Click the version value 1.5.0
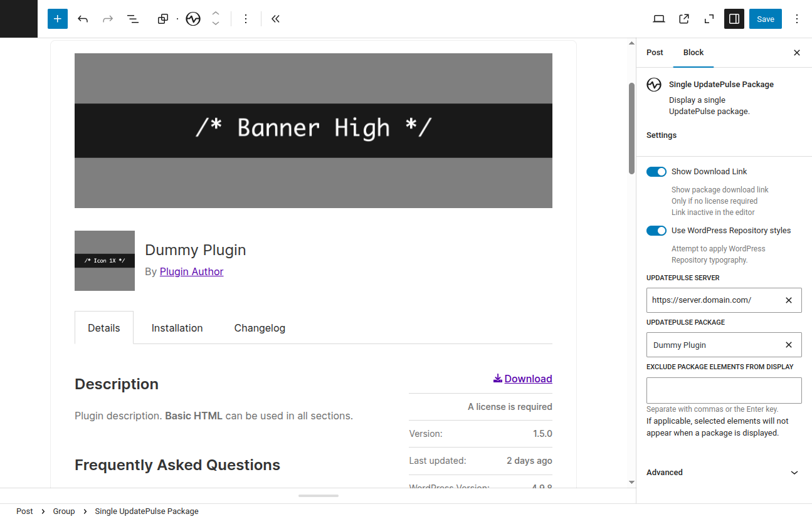Screen dimensions: 812x519 [x=542, y=434]
